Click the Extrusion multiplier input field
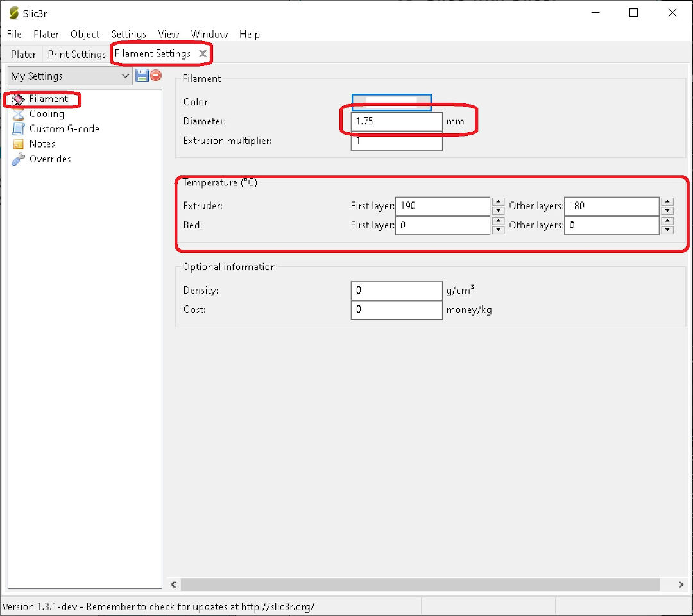This screenshot has width=693, height=616. tap(397, 141)
